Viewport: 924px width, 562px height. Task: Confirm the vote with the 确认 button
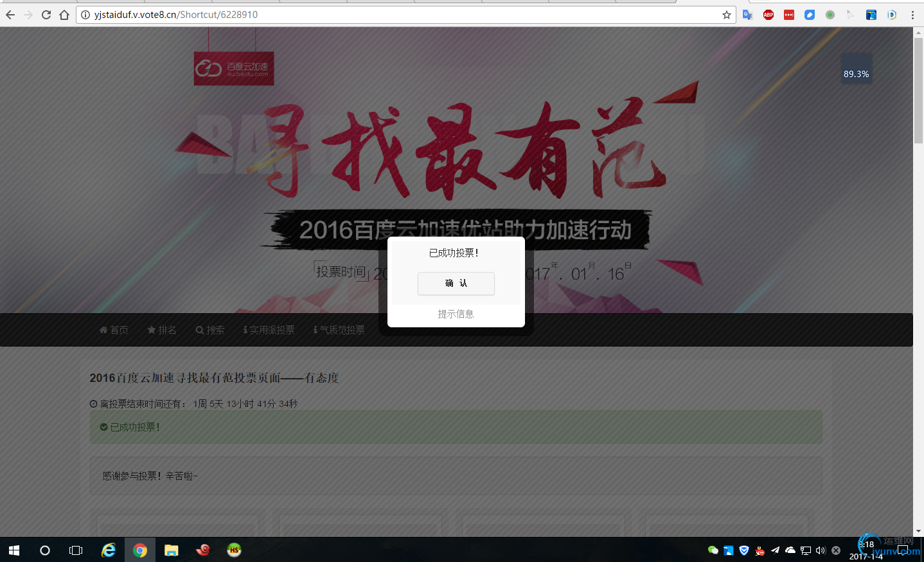coord(456,284)
